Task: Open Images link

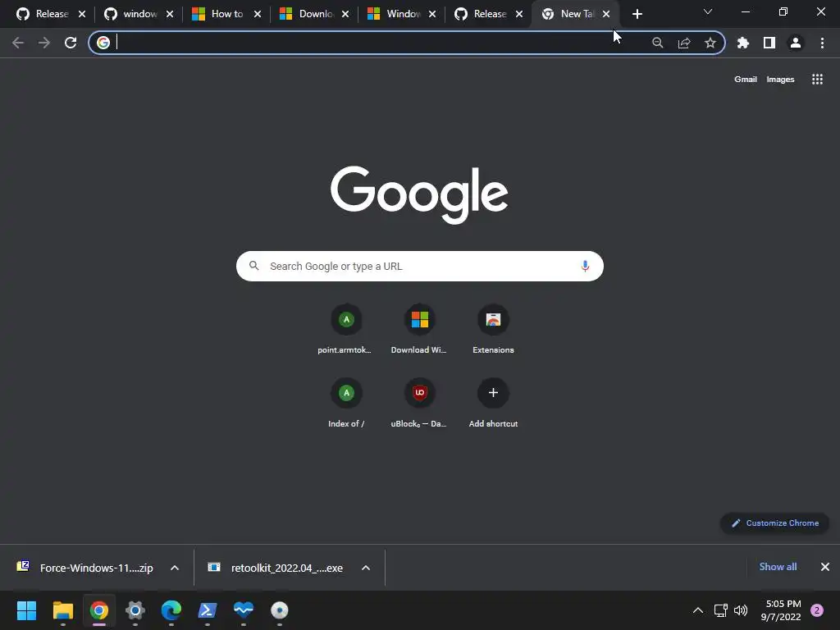Action: [780, 80]
